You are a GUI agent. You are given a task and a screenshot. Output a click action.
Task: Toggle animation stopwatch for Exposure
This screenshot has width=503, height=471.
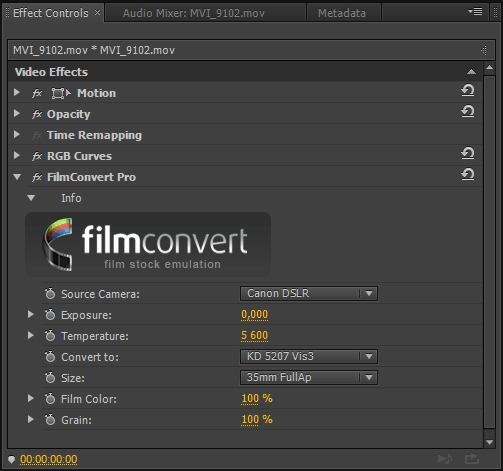50,315
